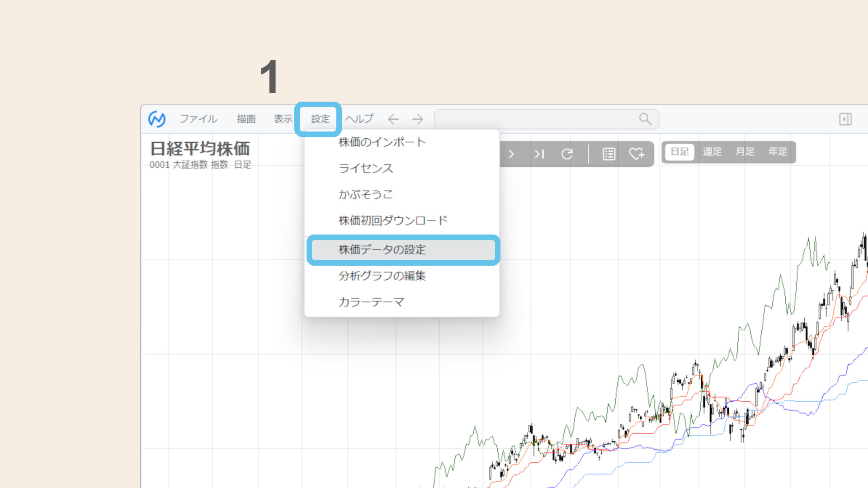Switch chart to 月足 period

(x=745, y=152)
